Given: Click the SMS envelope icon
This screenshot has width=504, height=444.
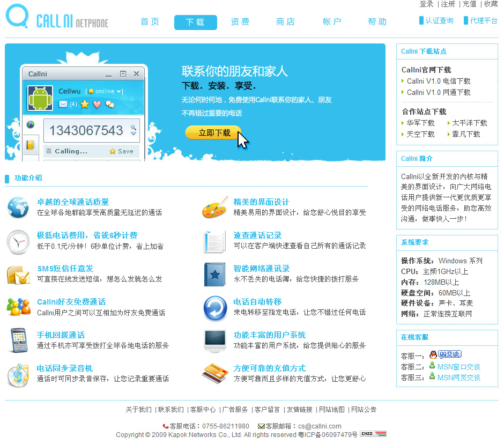Looking at the screenshot, I should [18, 275].
